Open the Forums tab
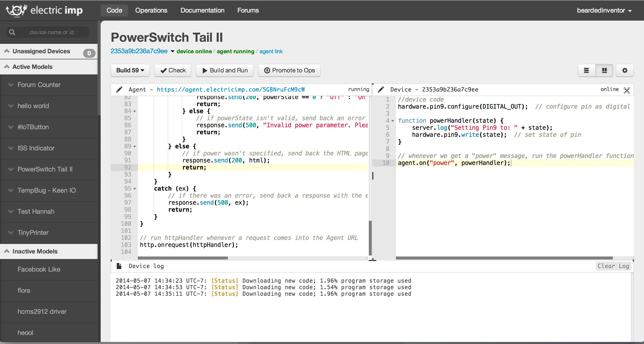644x344 pixels. point(248,10)
